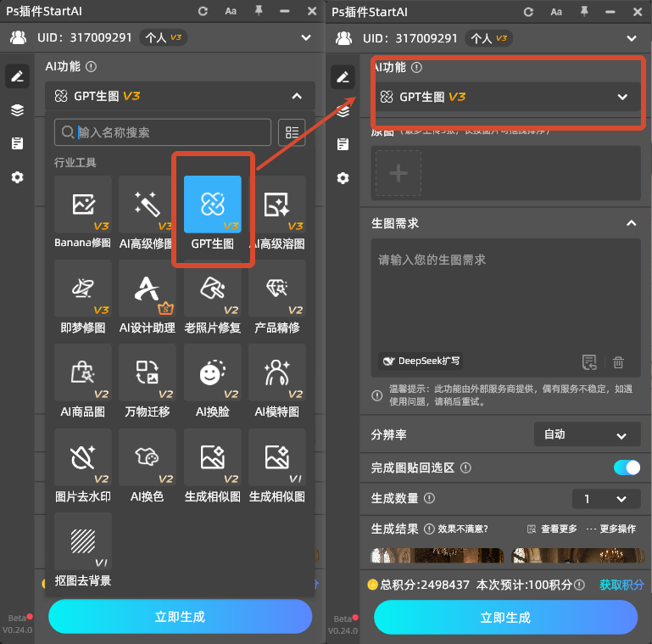652x644 pixels.
Task: Click the 获取积分 link
Action: [621, 585]
